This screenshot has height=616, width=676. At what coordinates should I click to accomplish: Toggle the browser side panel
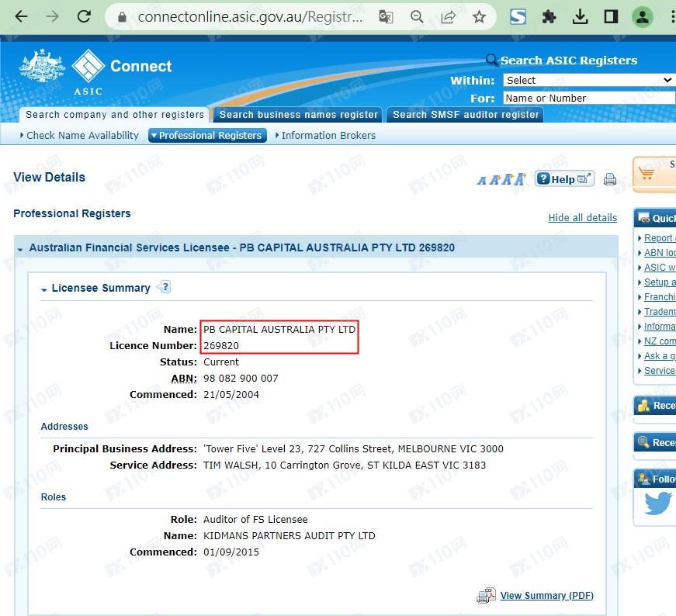pyautogui.click(x=611, y=17)
